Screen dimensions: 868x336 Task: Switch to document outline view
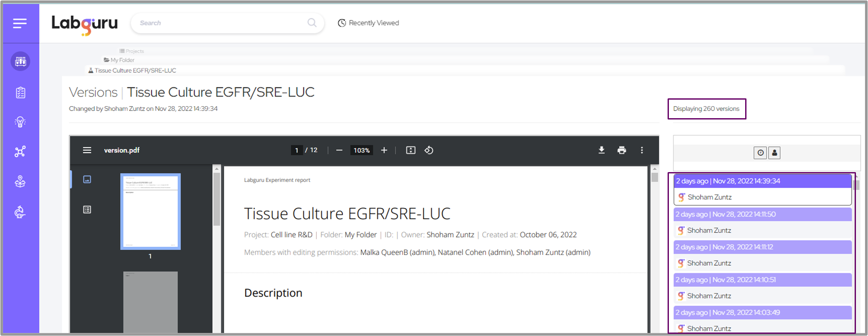click(x=87, y=210)
